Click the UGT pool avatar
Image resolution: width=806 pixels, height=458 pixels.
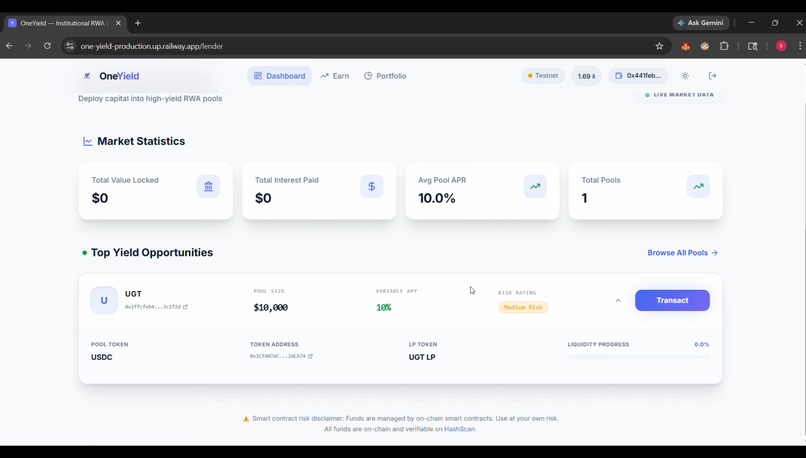[x=104, y=300]
